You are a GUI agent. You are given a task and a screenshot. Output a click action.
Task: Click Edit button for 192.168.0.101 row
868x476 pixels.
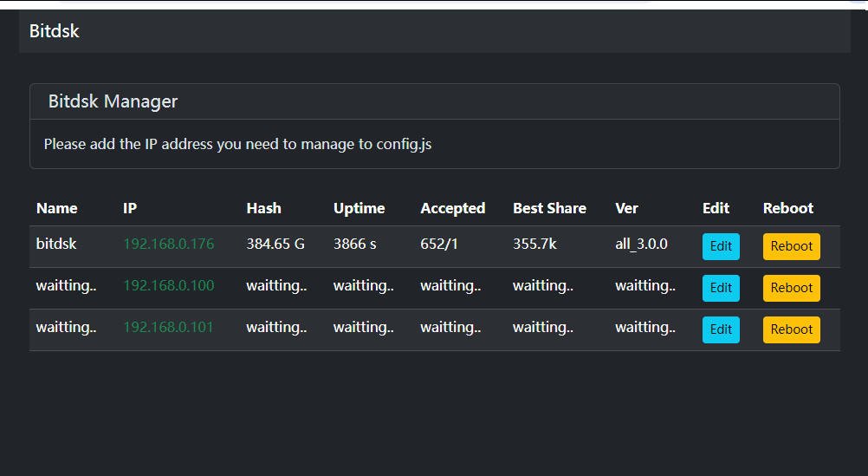click(x=721, y=329)
